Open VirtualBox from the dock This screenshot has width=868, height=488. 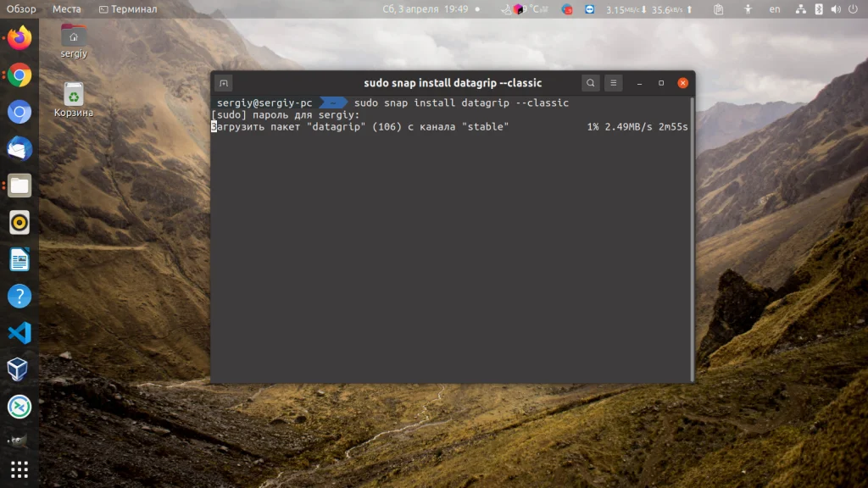19,370
